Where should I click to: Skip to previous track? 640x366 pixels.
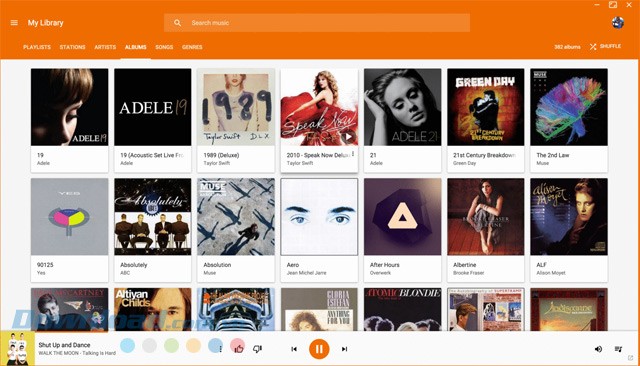pos(294,349)
